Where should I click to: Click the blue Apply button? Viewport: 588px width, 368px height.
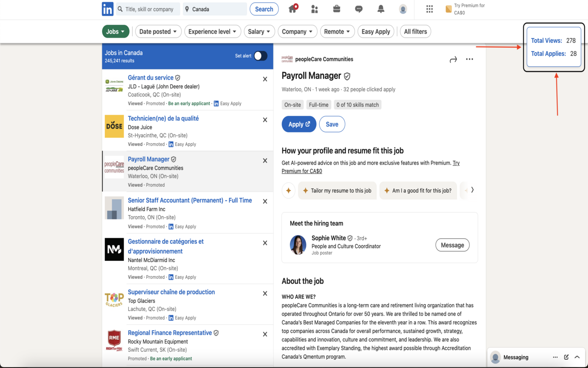299,124
